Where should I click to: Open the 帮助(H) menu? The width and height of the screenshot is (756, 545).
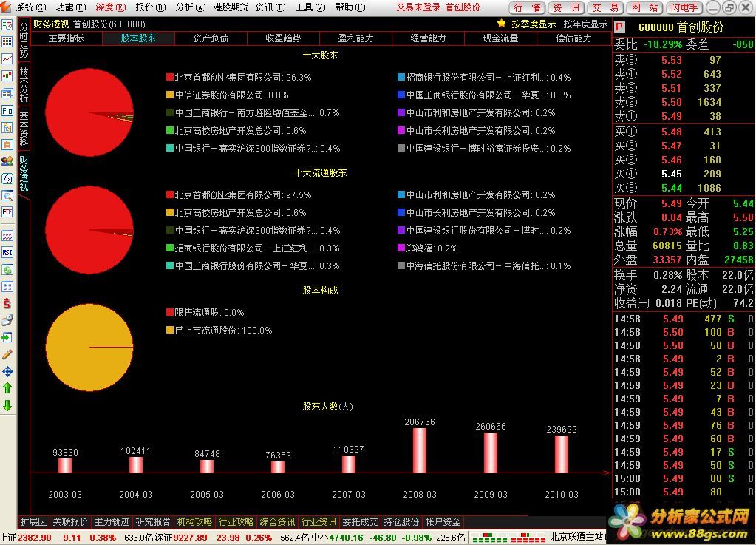[350, 7]
